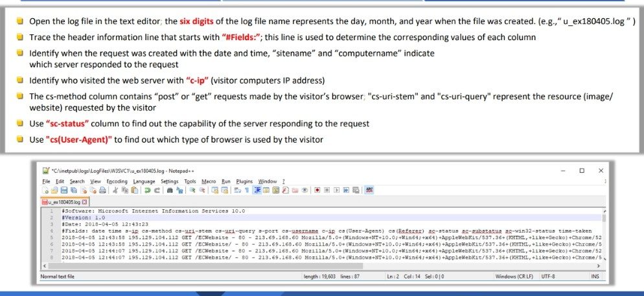The image size is (644, 296).
Task: Toggle the highlighted Indent Guide icon
Action: click(x=257, y=190)
